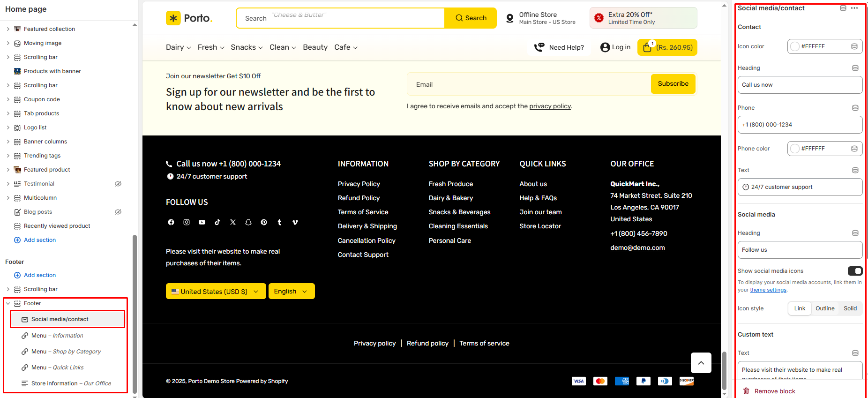The width and height of the screenshot is (868, 398).
Task: Open the Phone color swatch picker
Action: [795, 149]
